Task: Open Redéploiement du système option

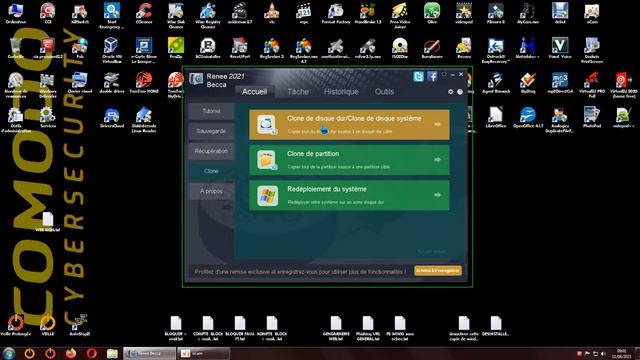Action: (349, 196)
